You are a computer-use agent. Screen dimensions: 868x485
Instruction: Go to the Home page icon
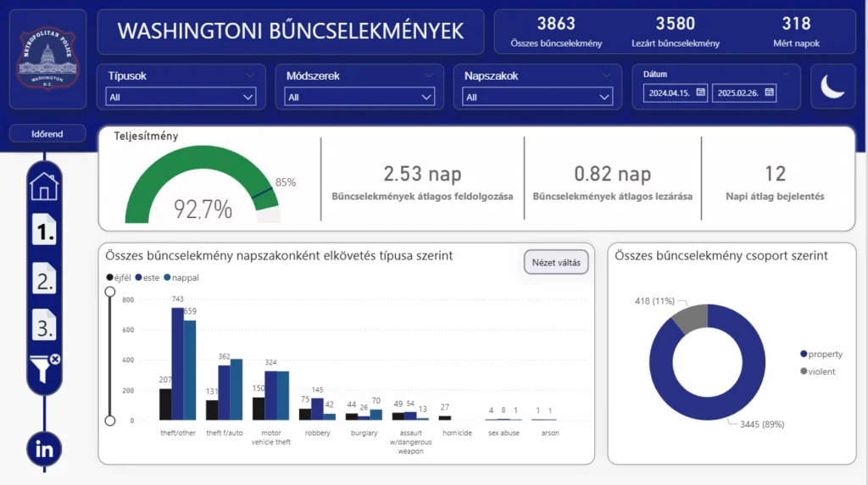(x=44, y=185)
